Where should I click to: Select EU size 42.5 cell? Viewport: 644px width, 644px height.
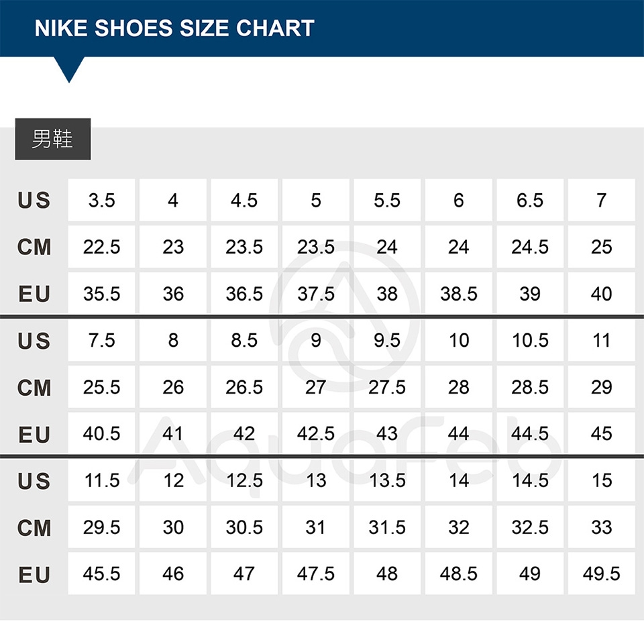pos(316,434)
